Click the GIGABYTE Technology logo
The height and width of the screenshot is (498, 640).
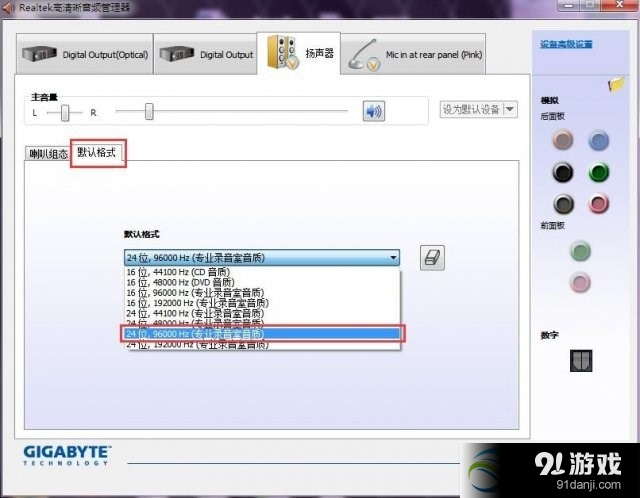67,456
